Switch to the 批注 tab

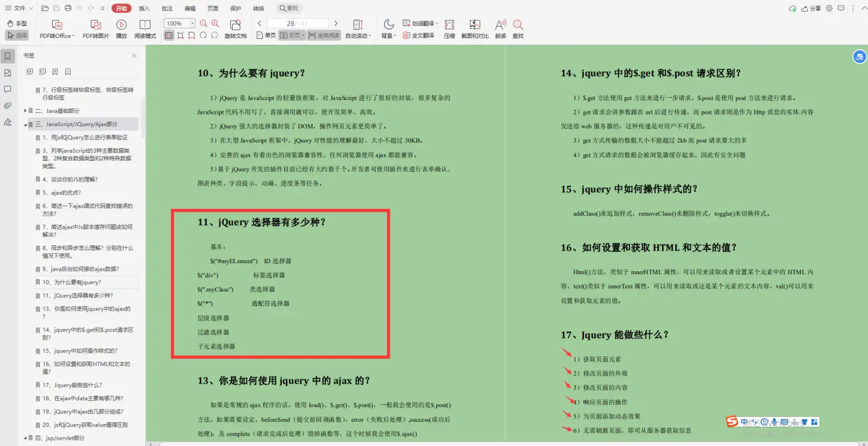click(x=167, y=8)
